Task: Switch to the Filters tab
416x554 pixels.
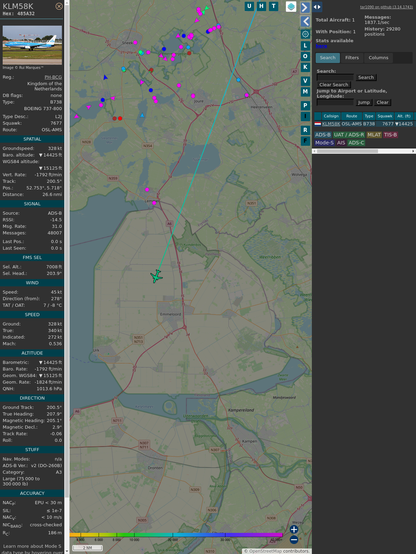Action: point(352,58)
